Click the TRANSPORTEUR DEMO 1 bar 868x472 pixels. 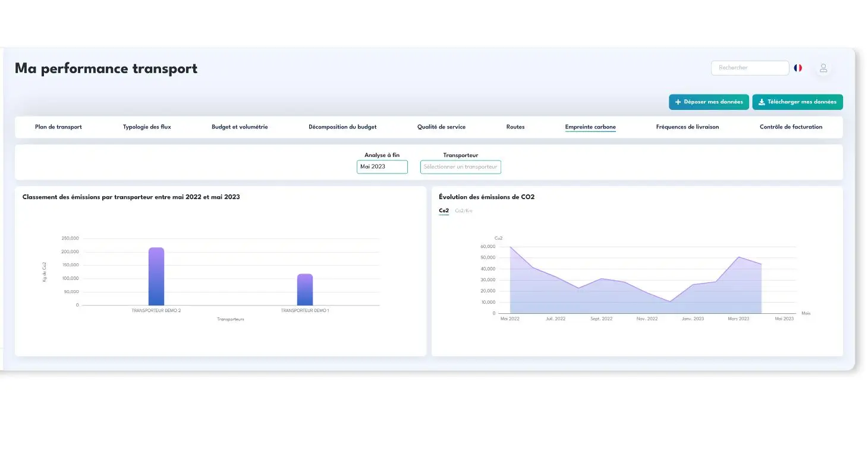[305, 290]
